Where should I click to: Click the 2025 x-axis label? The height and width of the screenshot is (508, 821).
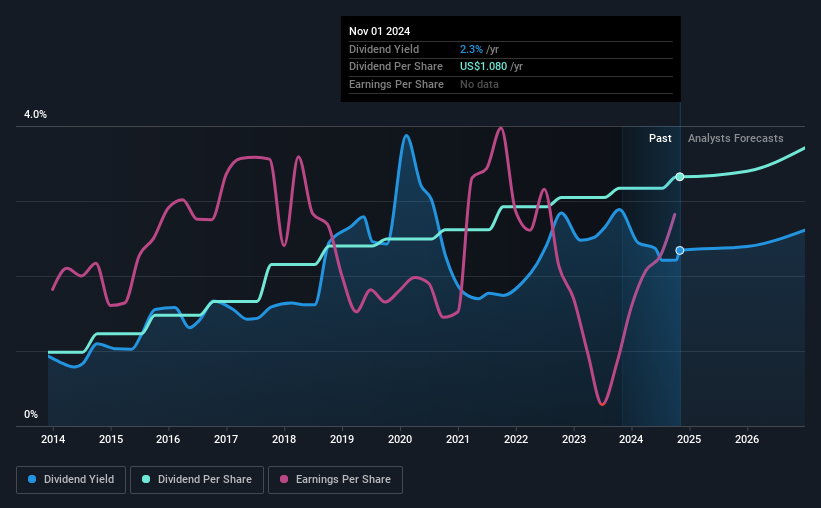pyautogui.click(x=689, y=439)
